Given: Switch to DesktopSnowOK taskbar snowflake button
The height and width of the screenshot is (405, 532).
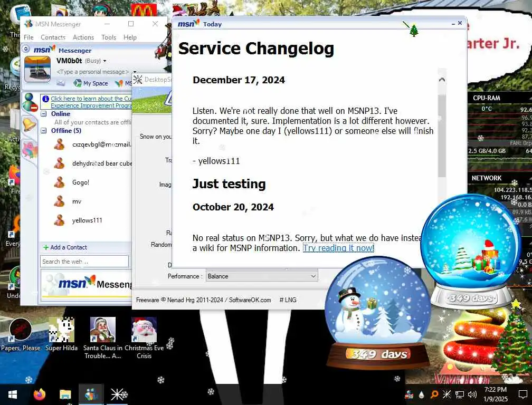Looking at the screenshot, I should coord(118,394).
